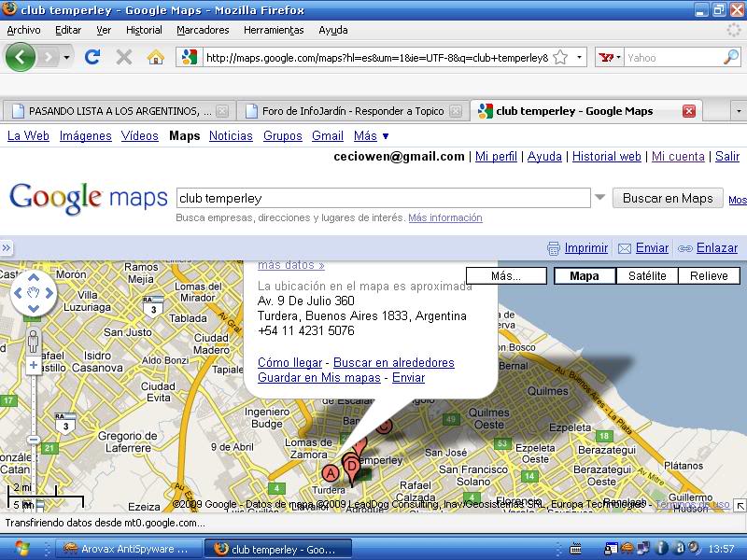Open the Herramientas menu

[274, 30]
